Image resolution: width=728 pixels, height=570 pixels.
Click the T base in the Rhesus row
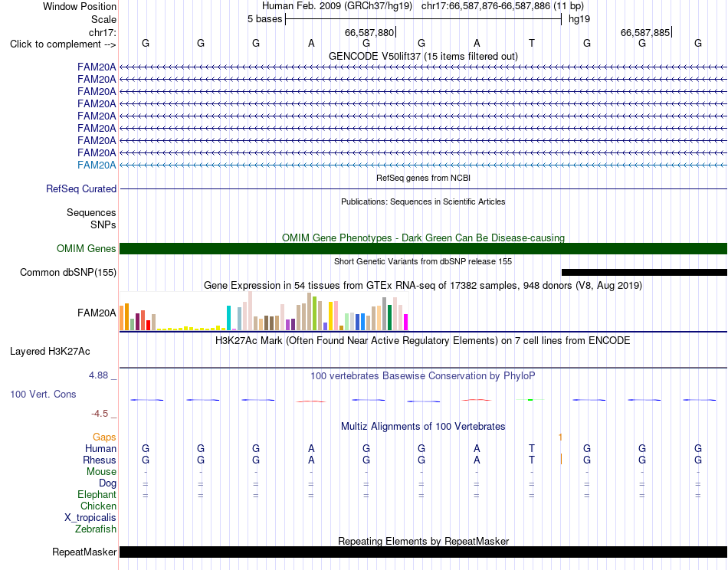click(532, 460)
